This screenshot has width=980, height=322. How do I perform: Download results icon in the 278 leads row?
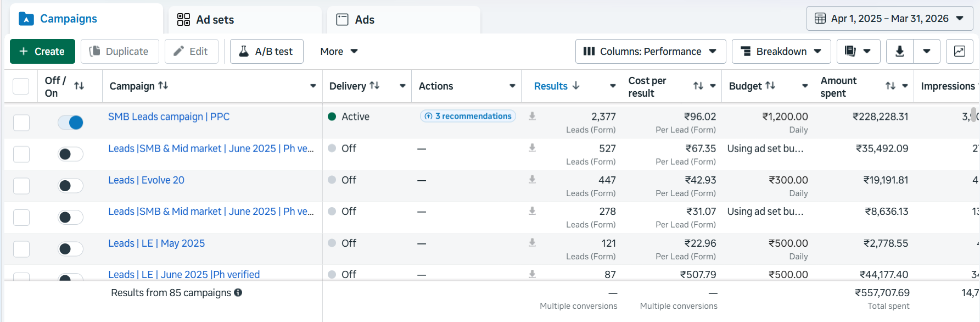[x=532, y=211]
